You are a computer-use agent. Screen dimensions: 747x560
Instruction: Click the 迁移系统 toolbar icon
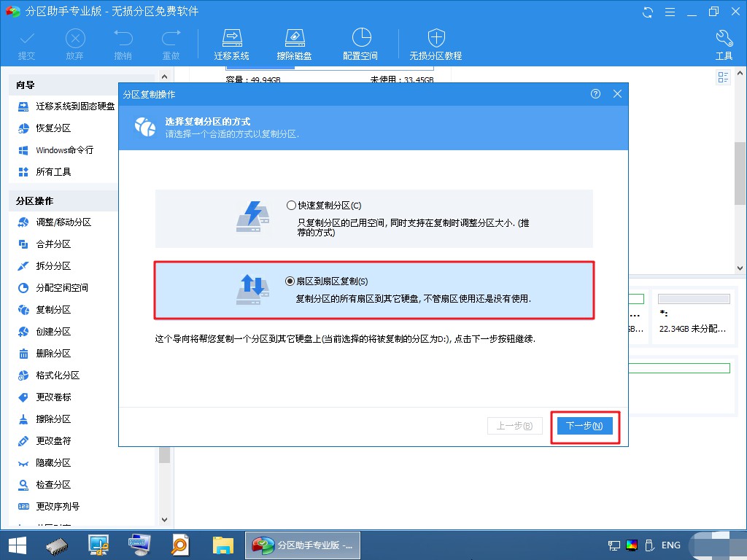coord(231,44)
